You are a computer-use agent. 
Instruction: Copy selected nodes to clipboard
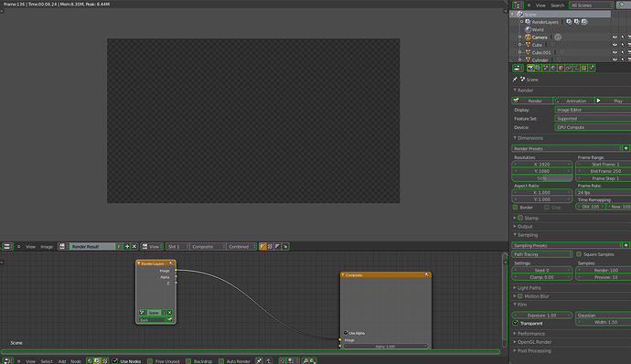click(305, 360)
